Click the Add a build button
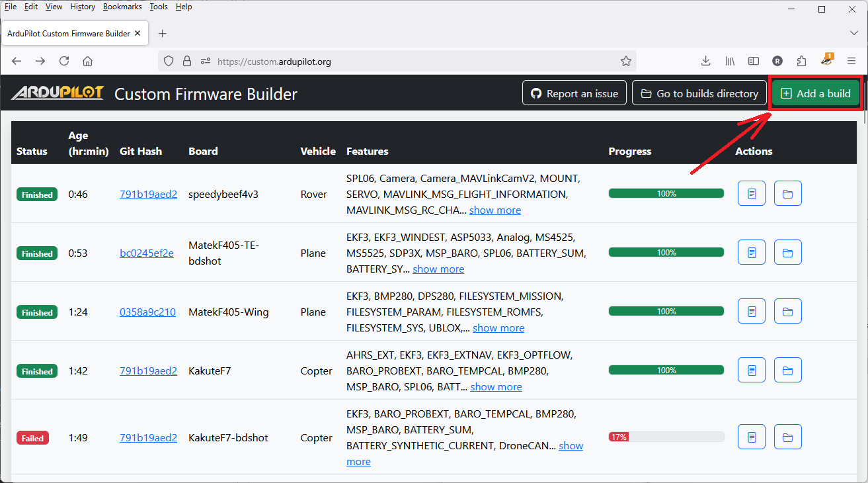The image size is (868, 483). tap(816, 93)
